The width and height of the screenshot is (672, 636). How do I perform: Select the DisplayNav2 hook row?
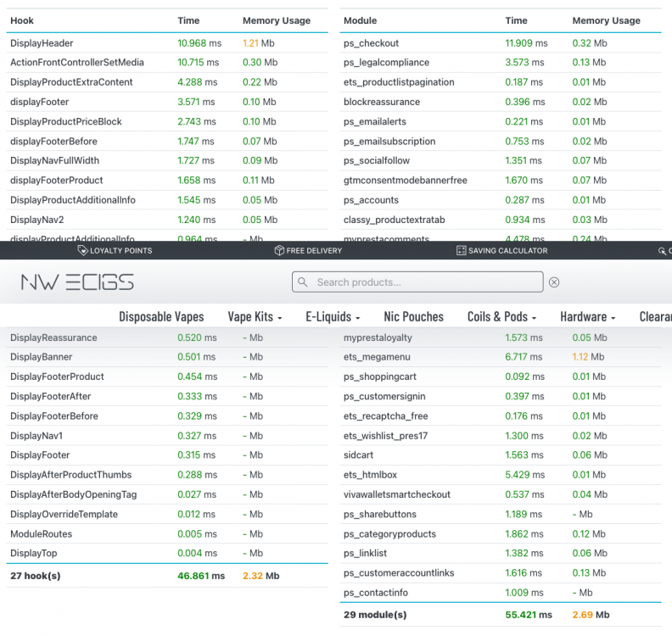click(x=167, y=220)
